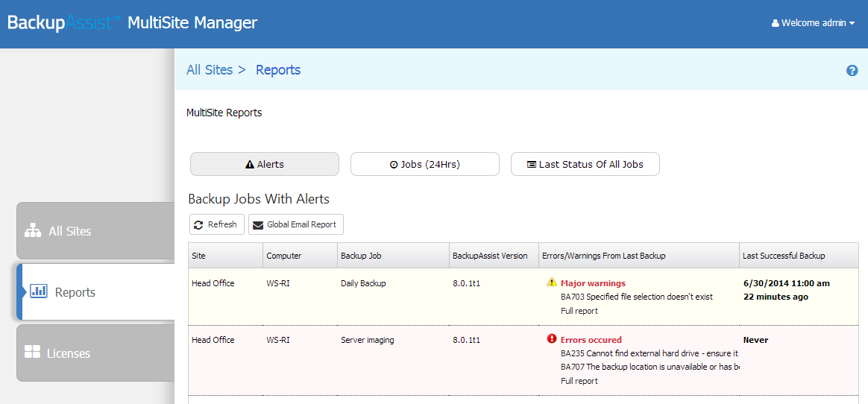The height and width of the screenshot is (404, 868).
Task: Click 8.0.1t1 in the Server imaging row
Action: [x=466, y=340]
